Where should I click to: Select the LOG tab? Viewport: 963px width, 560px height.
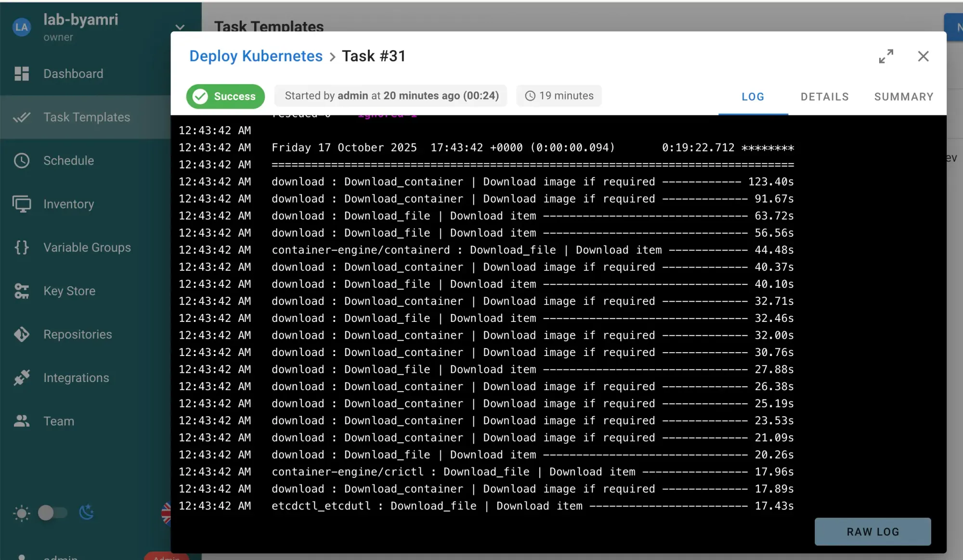[x=753, y=97]
